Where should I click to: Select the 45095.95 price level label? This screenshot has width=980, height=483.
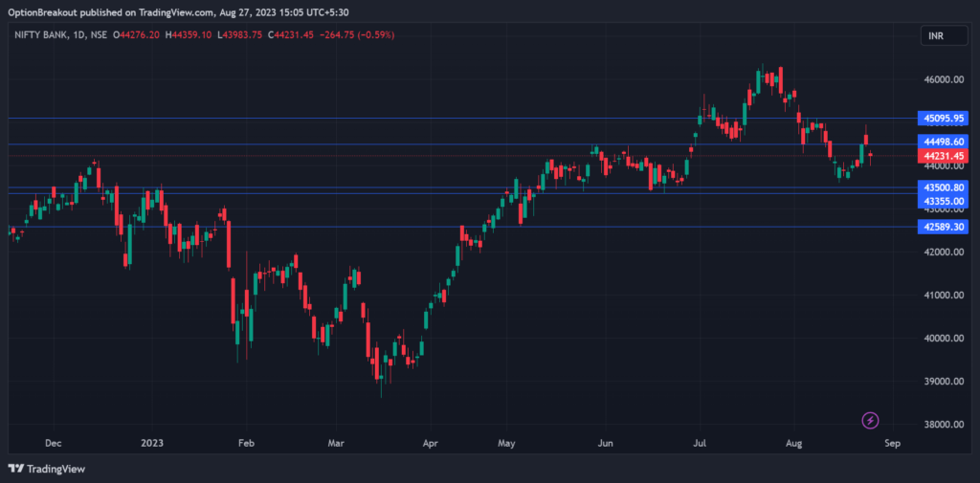click(944, 118)
